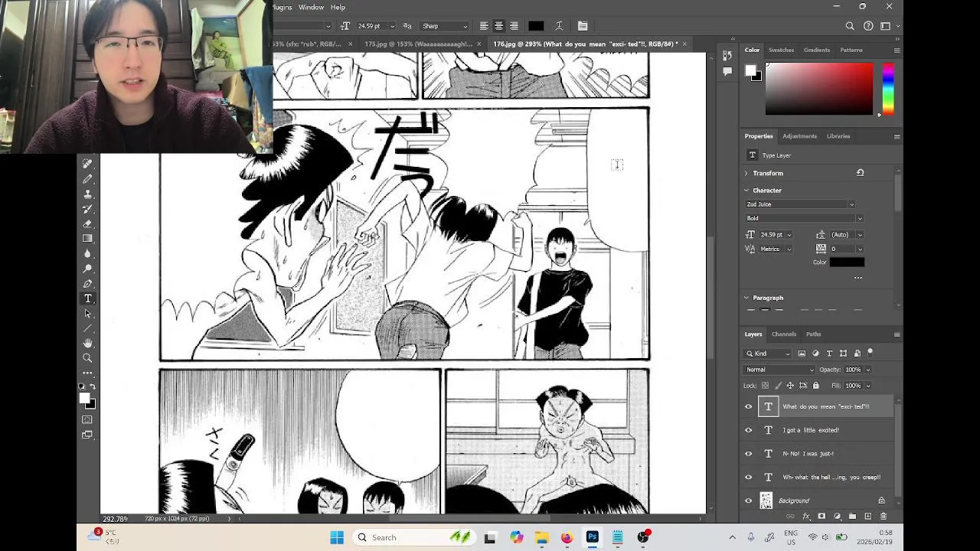Open Opacity slider dropdown arrow
Viewport: 980px width, 551px height.
click(x=868, y=370)
